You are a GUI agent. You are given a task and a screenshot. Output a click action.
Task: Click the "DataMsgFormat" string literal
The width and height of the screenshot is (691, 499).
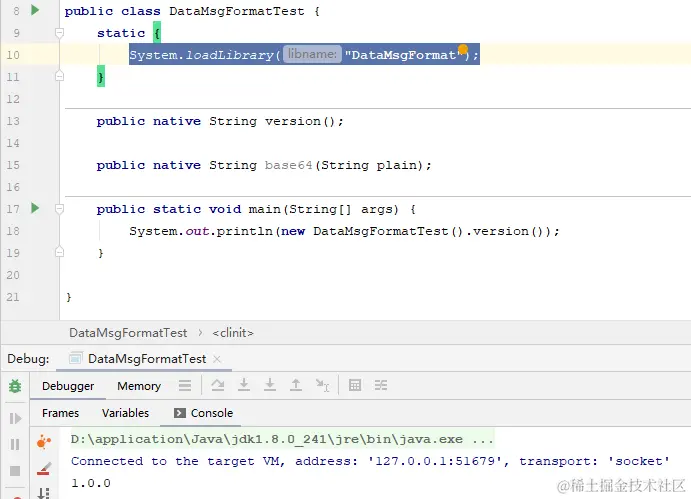[x=403, y=55]
